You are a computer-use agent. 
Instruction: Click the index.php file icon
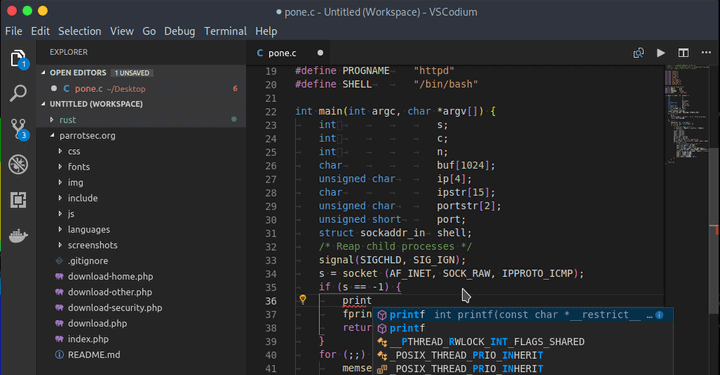pyautogui.click(x=59, y=339)
